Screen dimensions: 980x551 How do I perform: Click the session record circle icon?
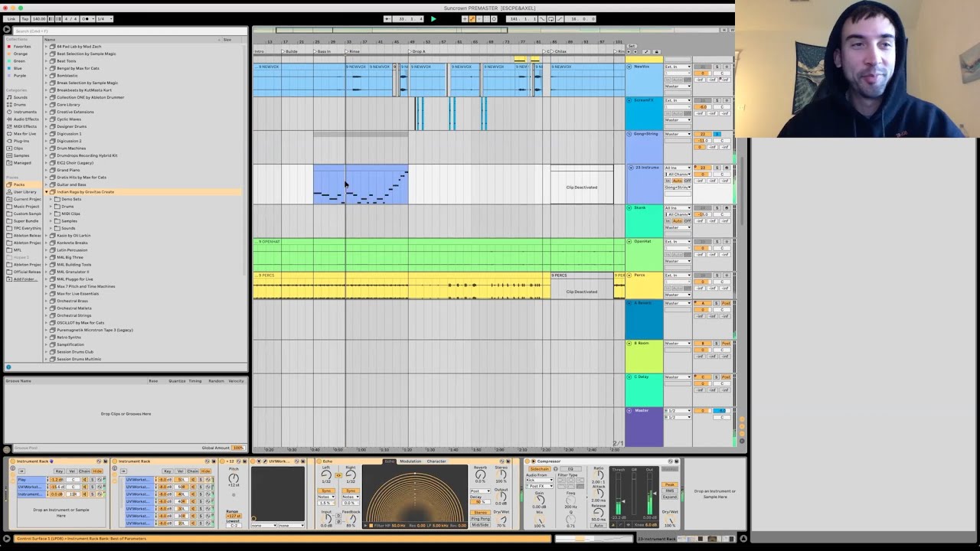[x=494, y=19]
